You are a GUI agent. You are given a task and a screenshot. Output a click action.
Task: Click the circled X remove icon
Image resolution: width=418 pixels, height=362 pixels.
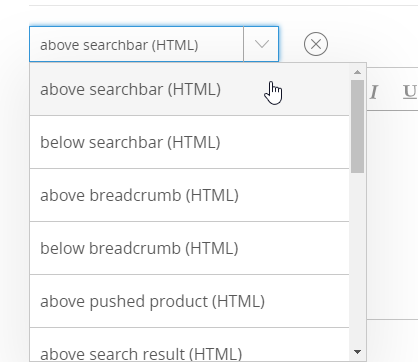tap(316, 44)
